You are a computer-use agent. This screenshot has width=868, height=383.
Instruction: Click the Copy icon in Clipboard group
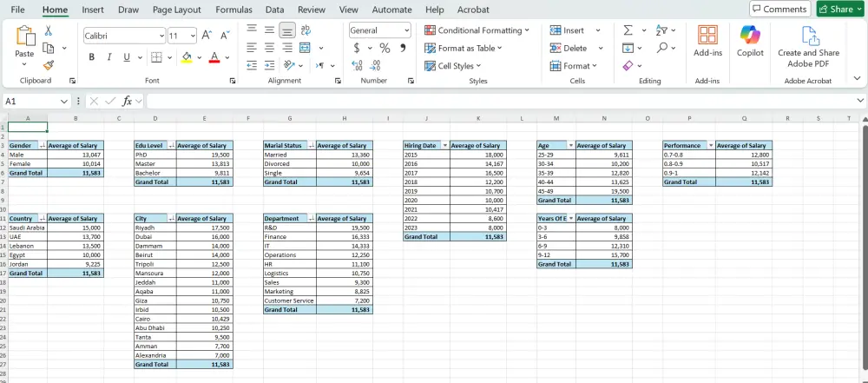point(49,49)
